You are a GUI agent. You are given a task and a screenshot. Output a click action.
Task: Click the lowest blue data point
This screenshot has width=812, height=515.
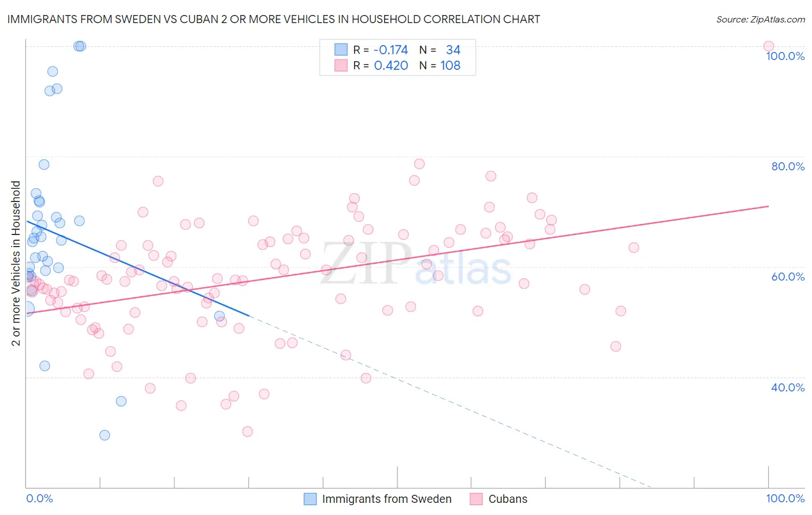coord(105,435)
